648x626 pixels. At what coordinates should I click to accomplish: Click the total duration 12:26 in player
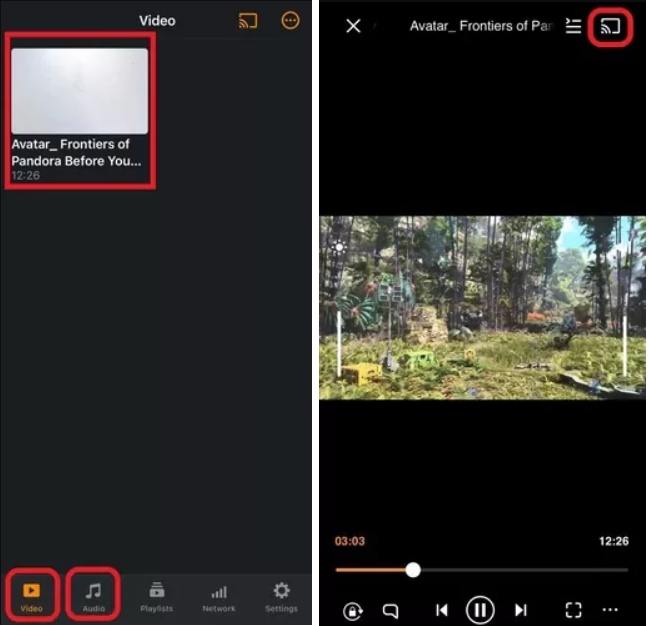[614, 541]
